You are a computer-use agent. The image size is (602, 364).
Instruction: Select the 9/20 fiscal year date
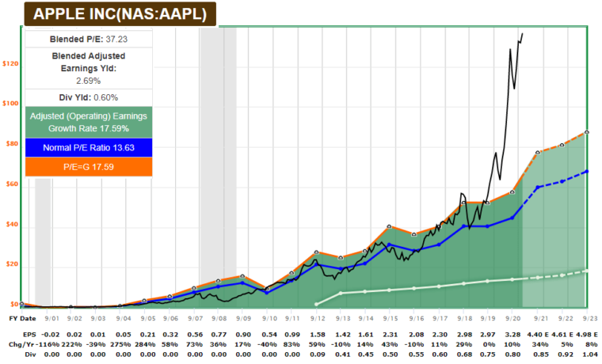coord(513,318)
